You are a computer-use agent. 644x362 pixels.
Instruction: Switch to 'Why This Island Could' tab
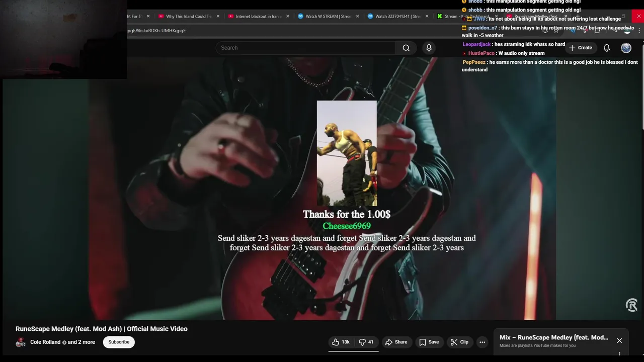tap(189, 16)
